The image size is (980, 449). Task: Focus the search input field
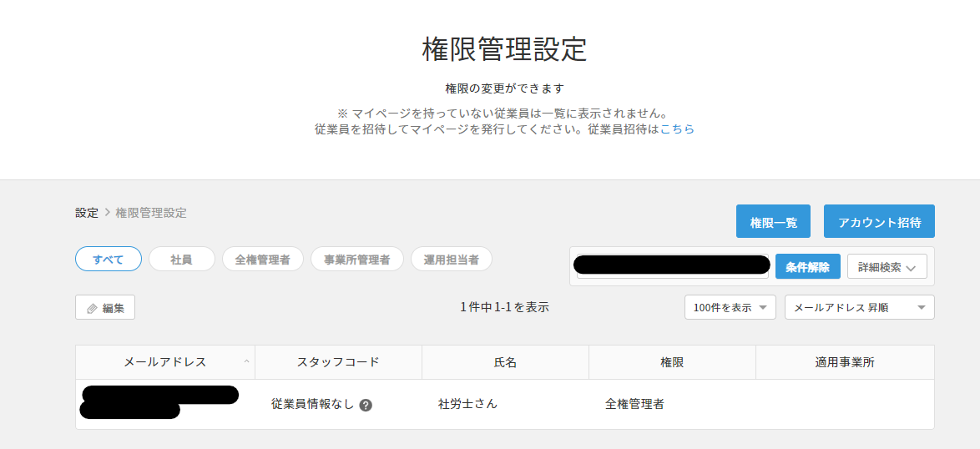coord(673,266)
